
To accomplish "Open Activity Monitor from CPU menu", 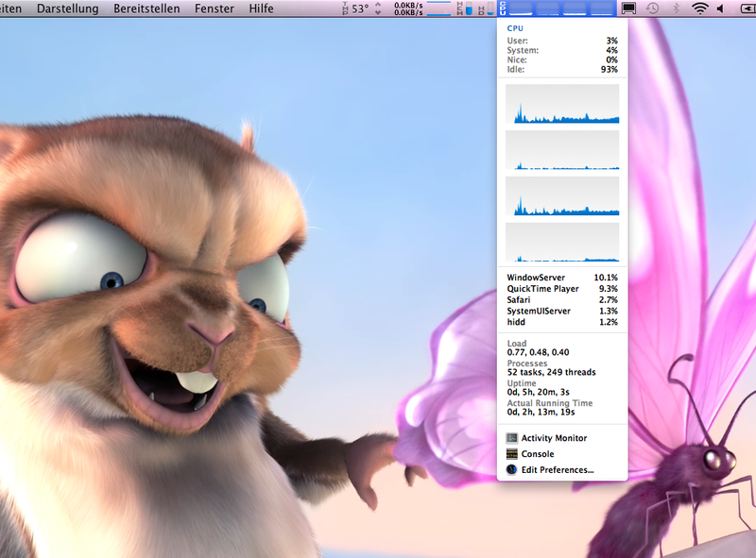I will click(562, 438).
